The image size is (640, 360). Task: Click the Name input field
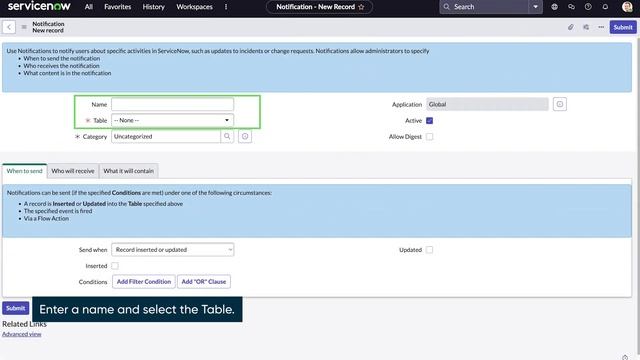coord(172,104)
